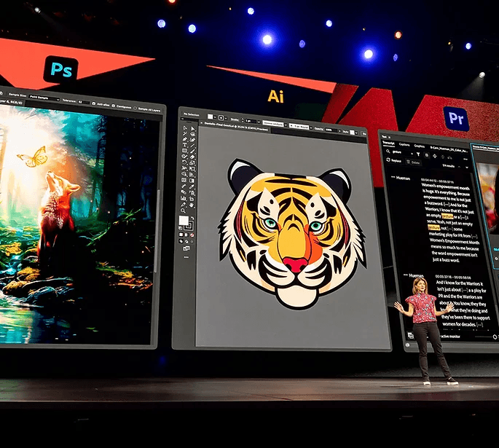Click the Tolerance input field in Photoshop
The height and width of the screenshot is (448, 499).
click(84, 102)
